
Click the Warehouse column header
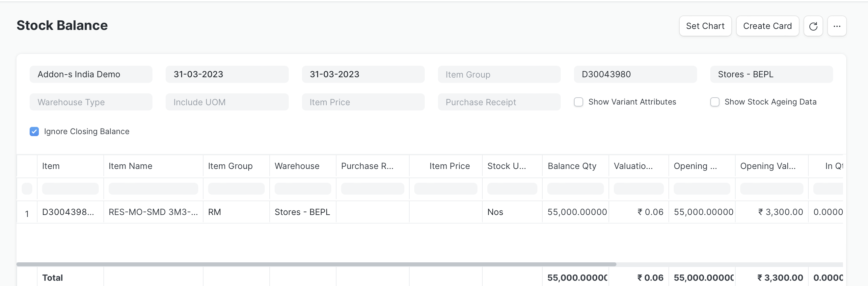pos(303,166)
